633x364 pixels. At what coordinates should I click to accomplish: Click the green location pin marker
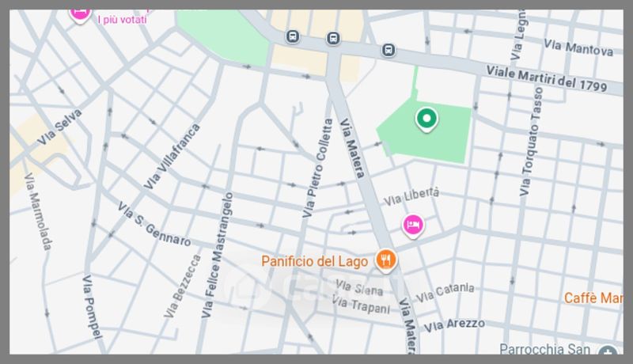point(426,119)
